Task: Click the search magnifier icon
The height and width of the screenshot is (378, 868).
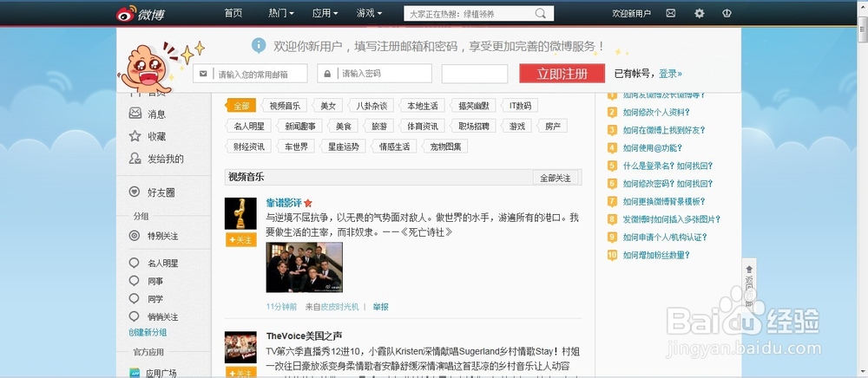Action: tap(540, 13)
